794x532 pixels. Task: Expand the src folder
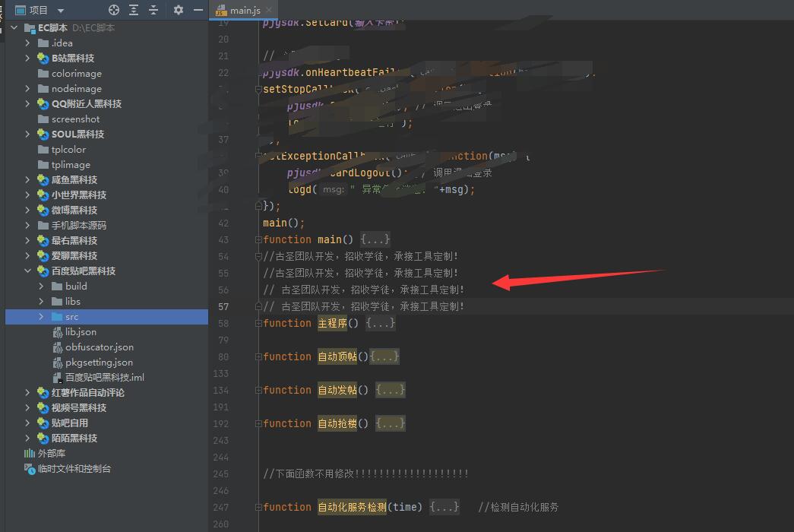click(42, 317)
